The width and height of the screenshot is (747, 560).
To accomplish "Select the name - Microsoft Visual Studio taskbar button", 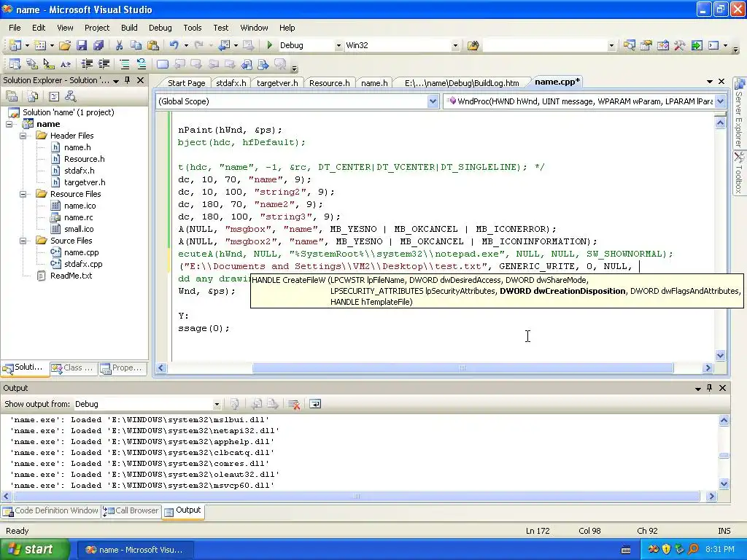I will [135, 550].
